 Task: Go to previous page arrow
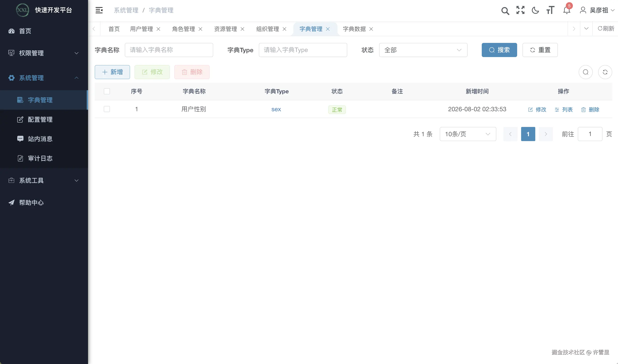tap(510, 134)
